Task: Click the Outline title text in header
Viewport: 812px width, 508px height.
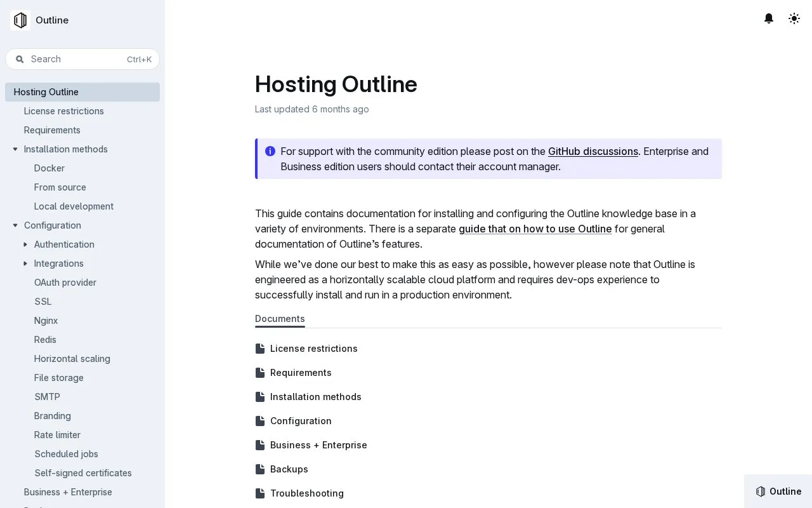Action: pyautogui.click(x=52, y=20)
